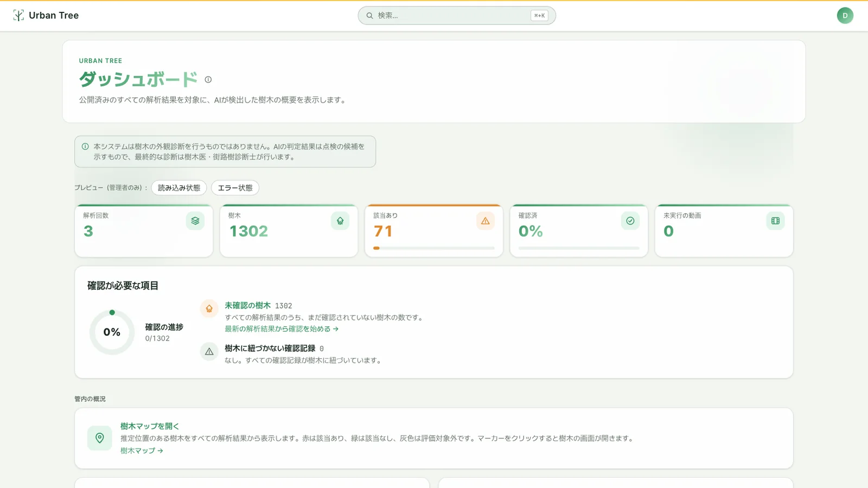Click the ダッシュボード page title
The width and height of the screenshot is (868, 488).
point(138,79)
